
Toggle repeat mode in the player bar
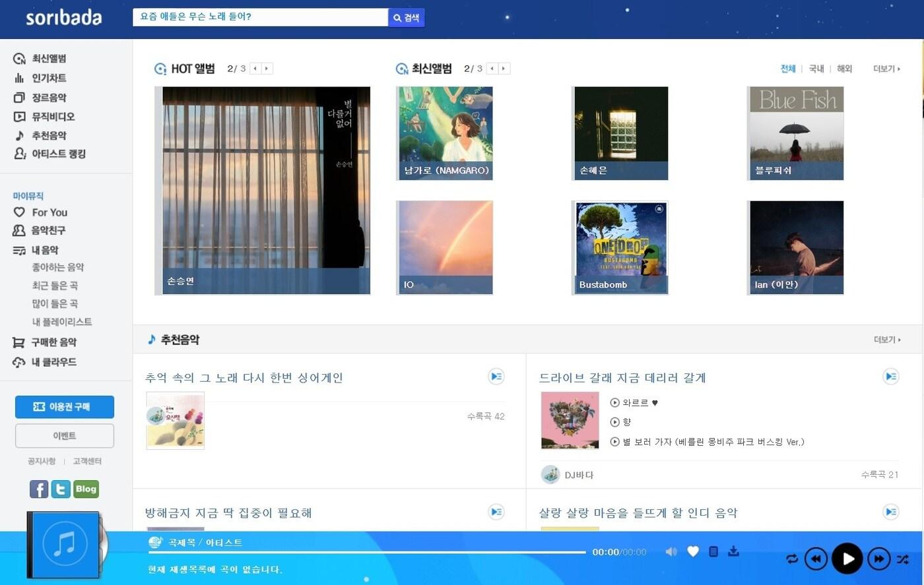pos(791,559)
